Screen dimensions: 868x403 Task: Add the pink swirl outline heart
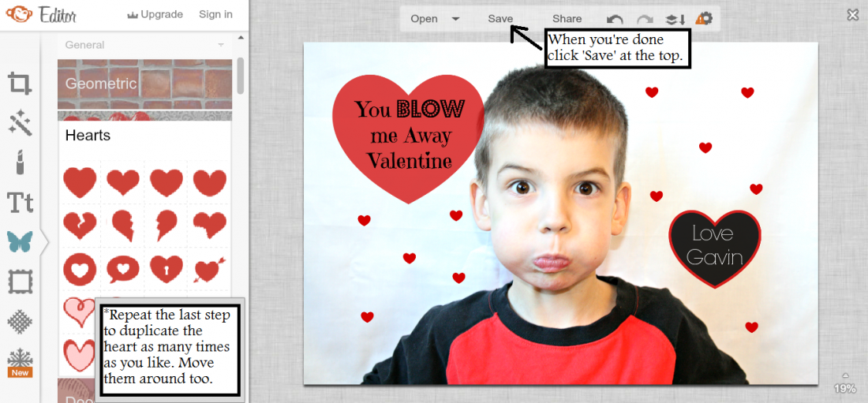coord(79,312)
